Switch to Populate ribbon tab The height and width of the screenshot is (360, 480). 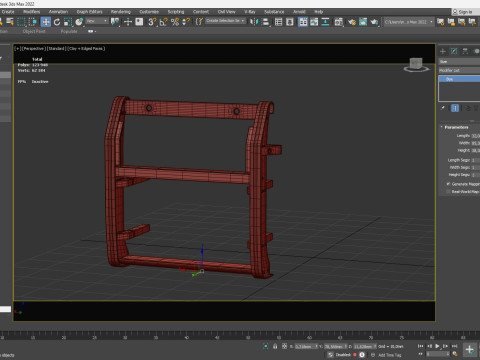coord(69,31)
